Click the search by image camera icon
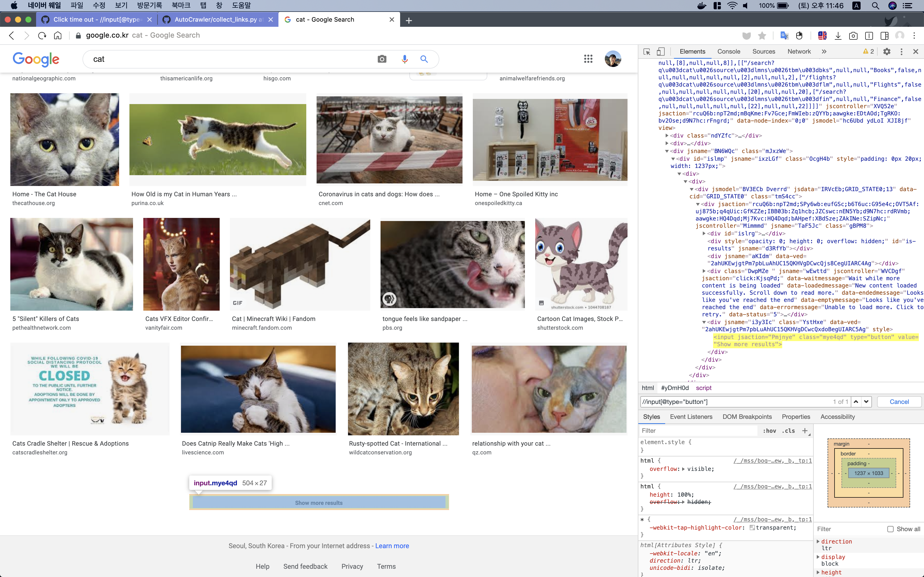924x577 pixels. (x=382, y=59)
